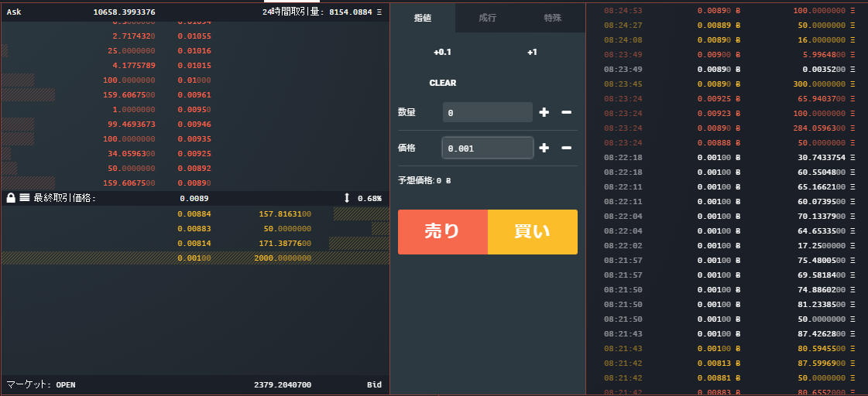Focus the 数量 input field
Viewport: 868px width, 396px height.
point(488,112)
